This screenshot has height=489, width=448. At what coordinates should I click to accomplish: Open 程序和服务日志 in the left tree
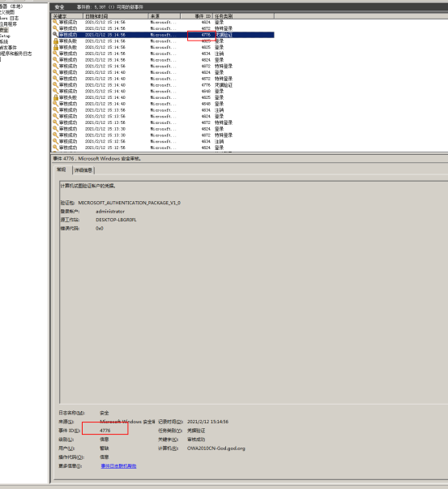pyautogui.click(x=15, y=54)
